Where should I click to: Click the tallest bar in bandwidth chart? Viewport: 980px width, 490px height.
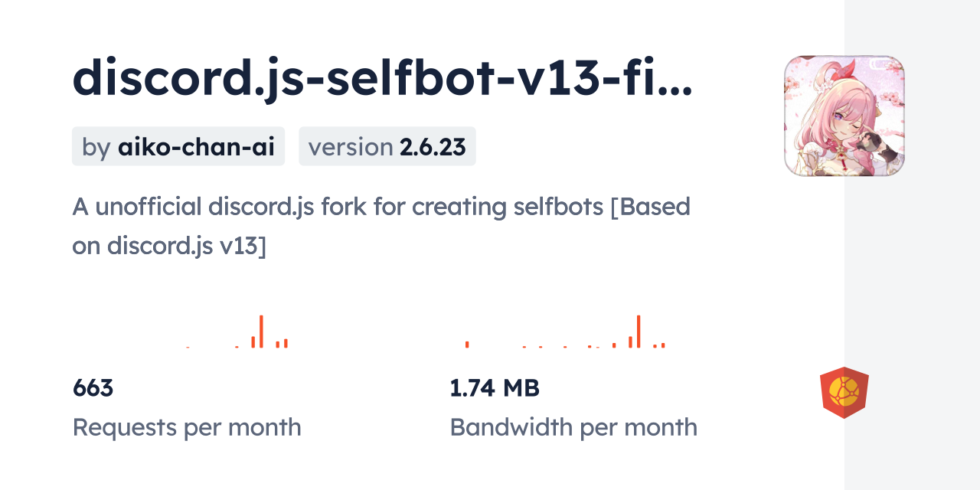[639, 331]
